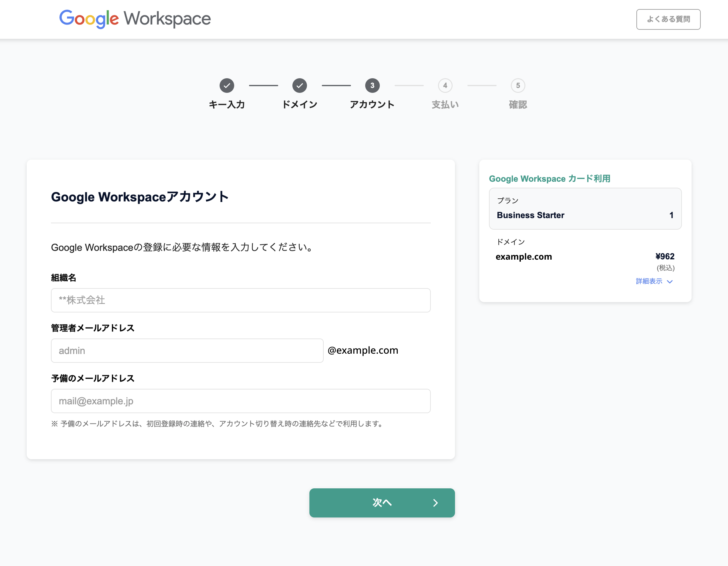
Task: Click the example.com domain entry
Action: tap(523, 257)
